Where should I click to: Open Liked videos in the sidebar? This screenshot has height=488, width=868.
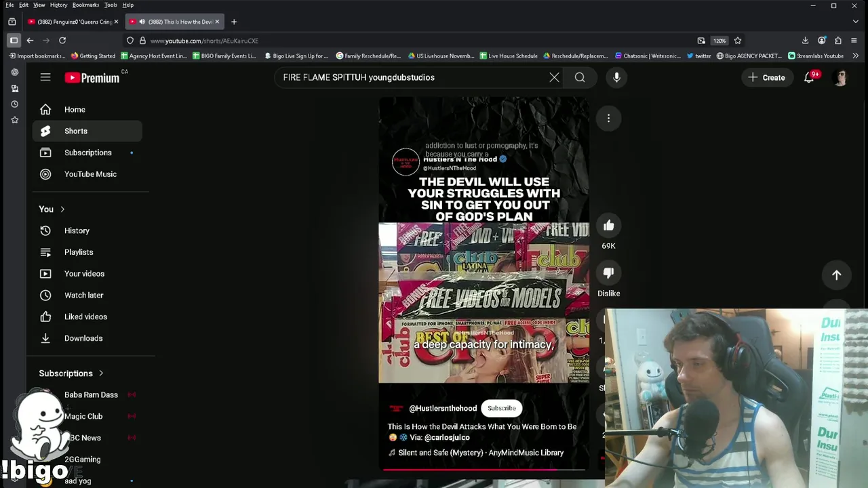click(87, 317)
